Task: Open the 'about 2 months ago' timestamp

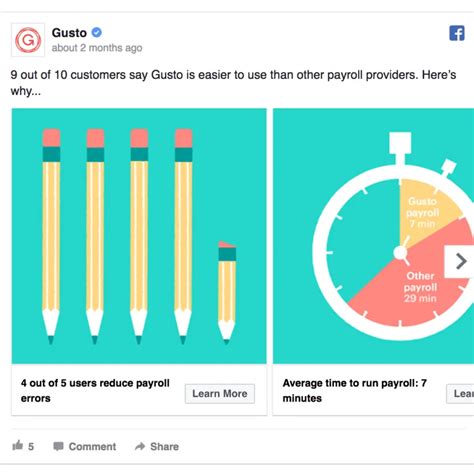Action: pos(97,48)
